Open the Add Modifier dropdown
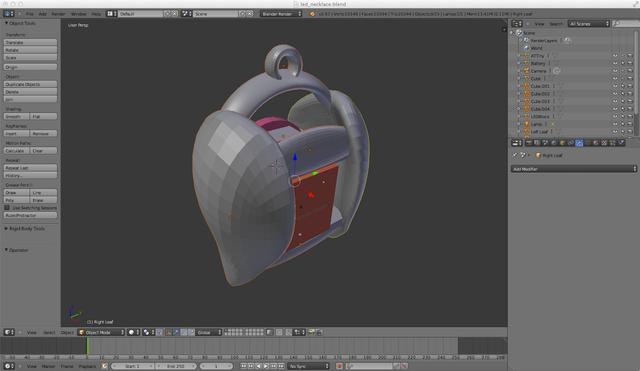Screen dimensions: 640x371 pyautogui.click(x=573, y=169)
